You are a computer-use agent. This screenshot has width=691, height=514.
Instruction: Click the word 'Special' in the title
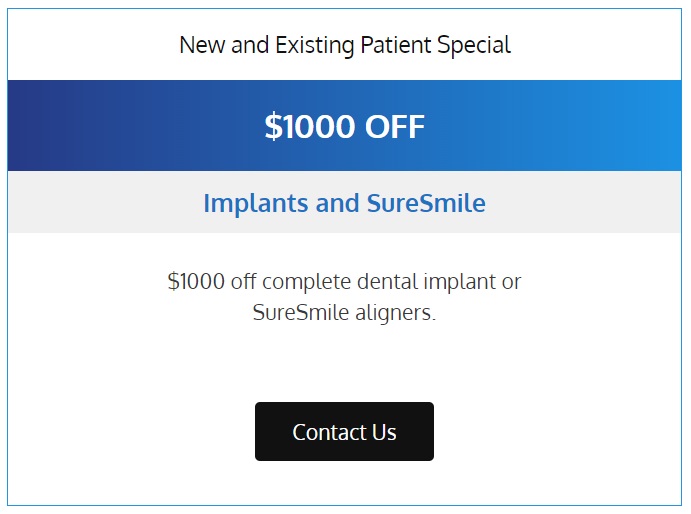point(474,45)
